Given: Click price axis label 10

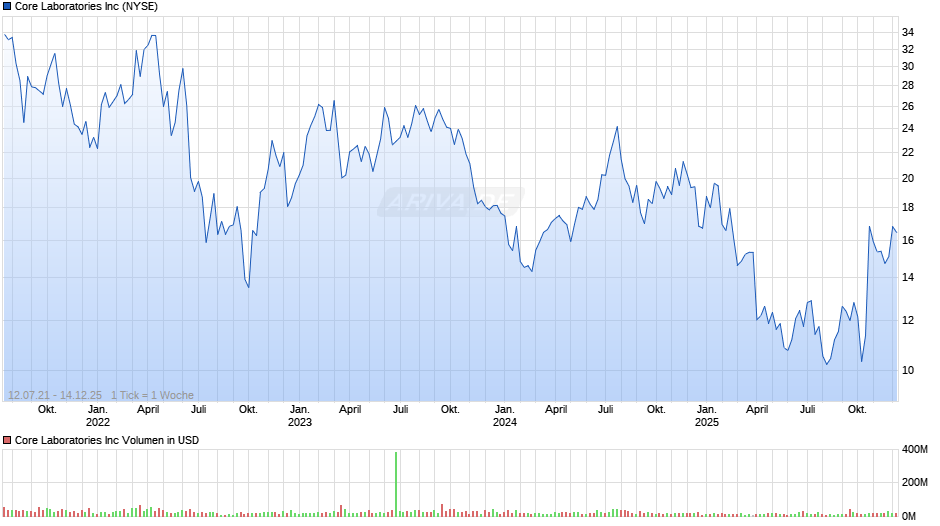Looking at the screenshot, I should coord(908,370).
